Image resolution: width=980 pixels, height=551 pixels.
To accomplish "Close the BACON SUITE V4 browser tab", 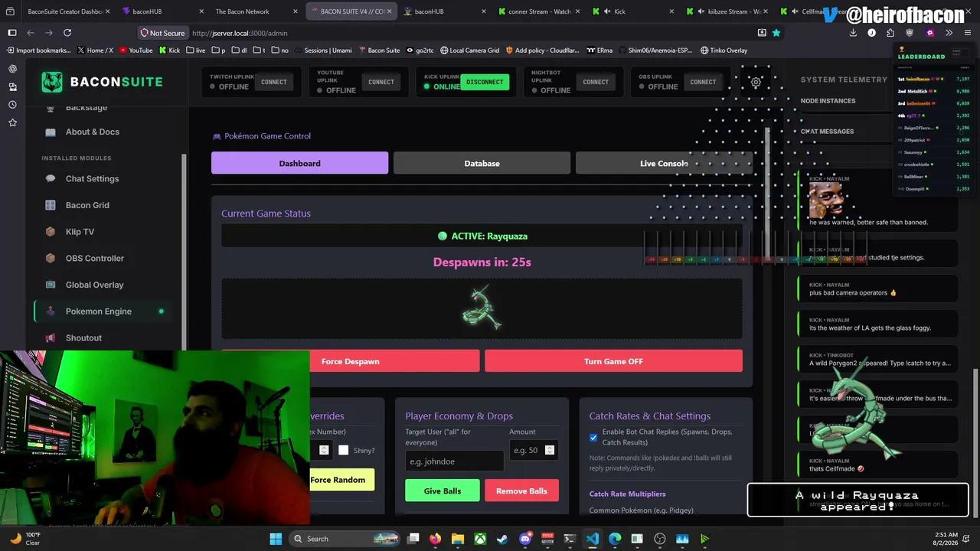I will click(390, 11).
